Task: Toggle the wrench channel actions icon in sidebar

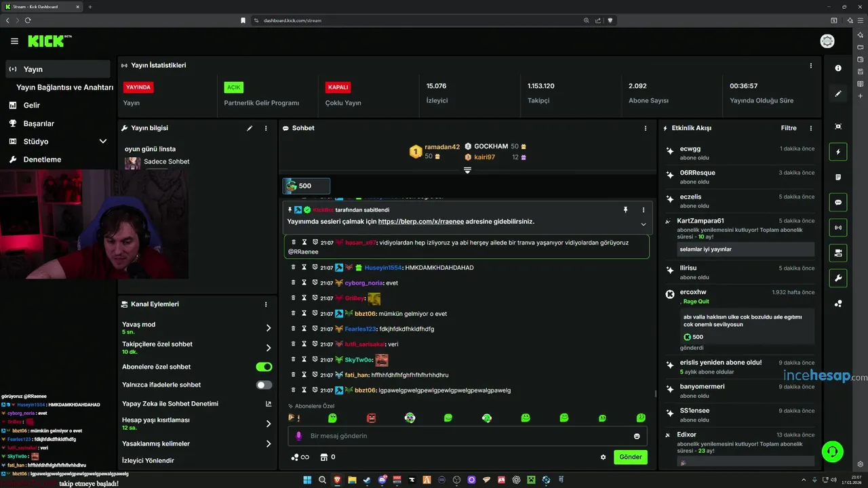Action: 838,278
